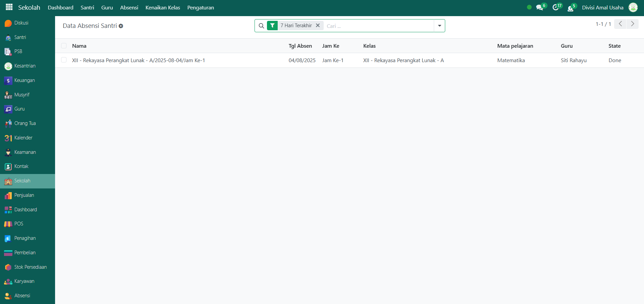Tick the select-all checkbox in header
The image size is (644, 304).
click(64, 46)
